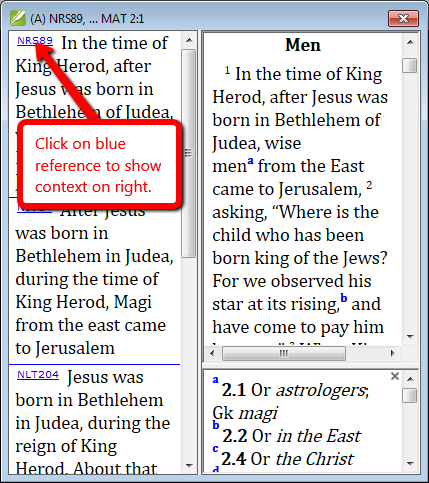
Task: Click context pane vertical scrollbar thumb
Action: pos(410,65)
